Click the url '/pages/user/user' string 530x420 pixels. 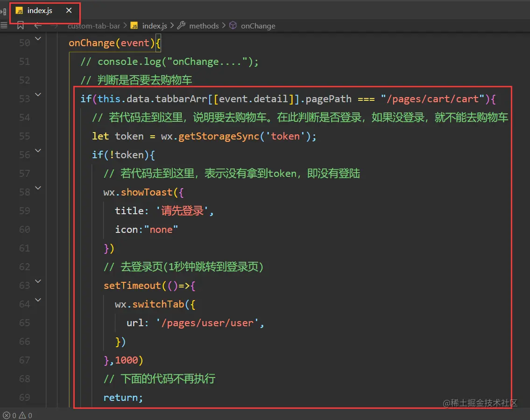point(207,323)
